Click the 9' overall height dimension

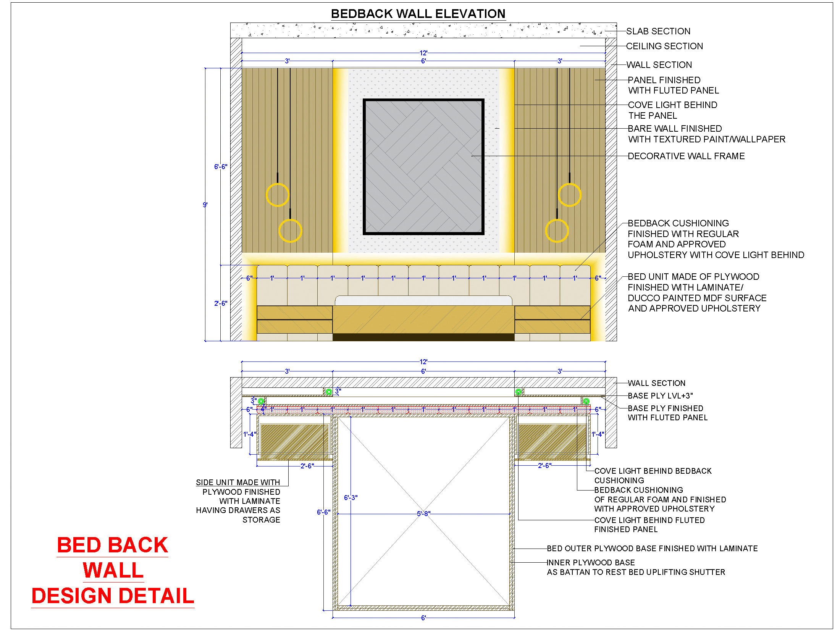point(205,205)
